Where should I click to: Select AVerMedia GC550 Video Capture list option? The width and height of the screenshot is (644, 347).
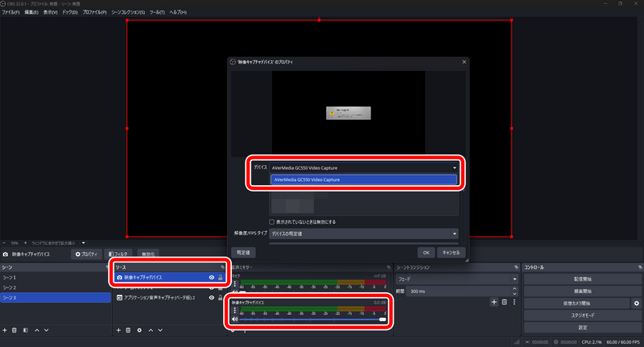point(364,180)
